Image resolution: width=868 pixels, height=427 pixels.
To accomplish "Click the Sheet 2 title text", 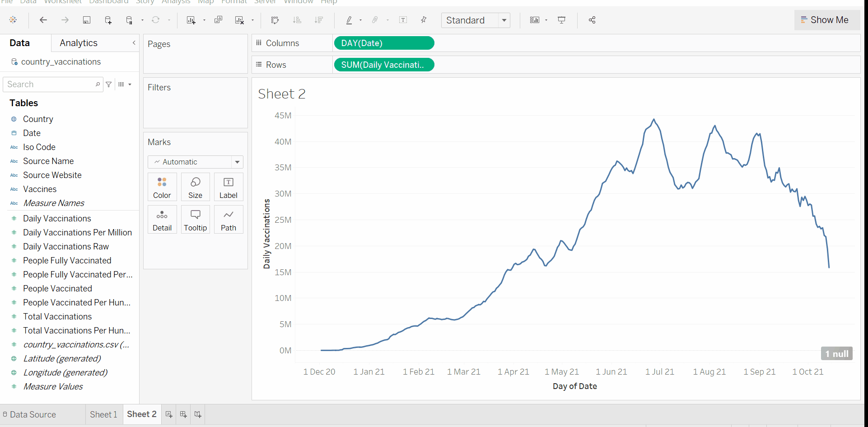I will (282, 94).
